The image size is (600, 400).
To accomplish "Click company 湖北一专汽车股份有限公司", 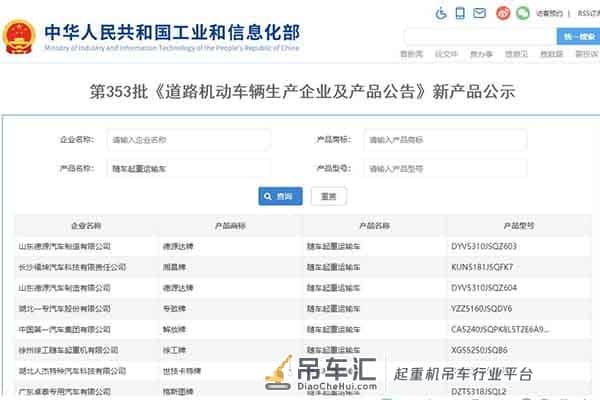I will 65,309.
